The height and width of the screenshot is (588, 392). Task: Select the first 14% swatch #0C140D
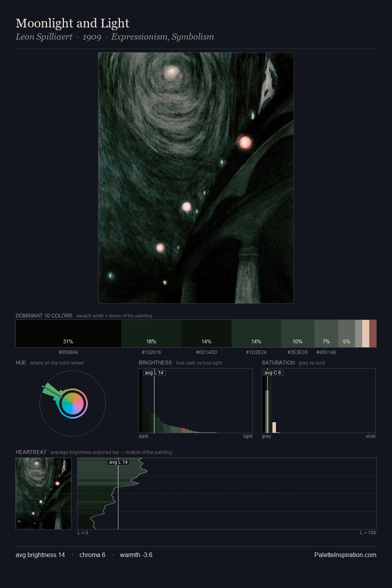click(207, 334)
